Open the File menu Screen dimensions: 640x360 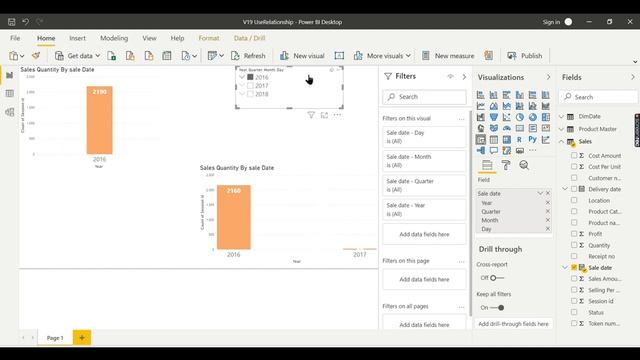[x=15, y=38]
